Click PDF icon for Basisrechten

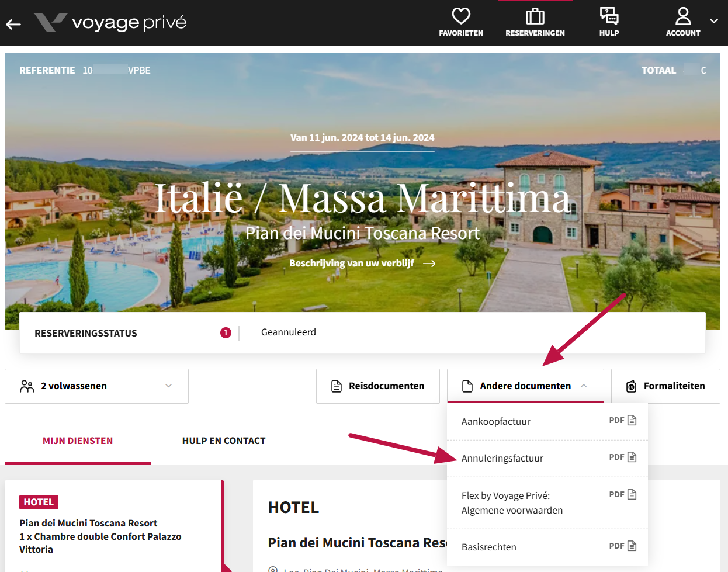tap(632, 546)
